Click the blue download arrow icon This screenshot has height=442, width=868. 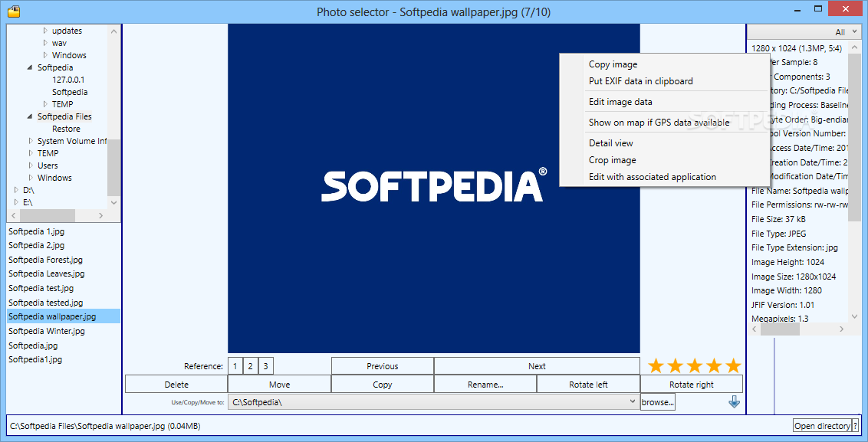734,402
